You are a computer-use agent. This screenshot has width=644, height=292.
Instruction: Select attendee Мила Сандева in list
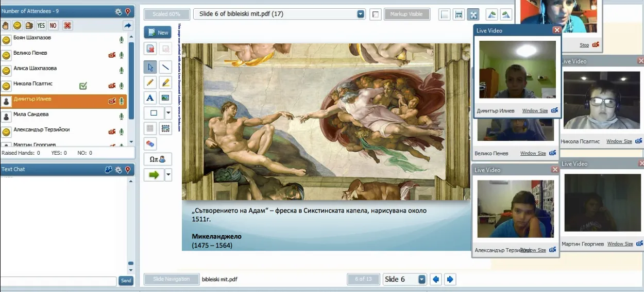[31, 115]
